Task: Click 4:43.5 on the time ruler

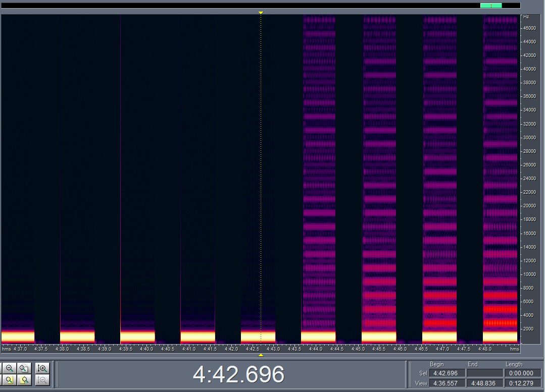Action: (294, 349)
